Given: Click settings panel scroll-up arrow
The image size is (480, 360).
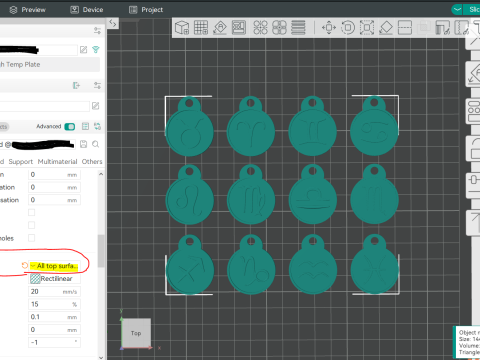Looking at the screenshot, I should point(101,174).
